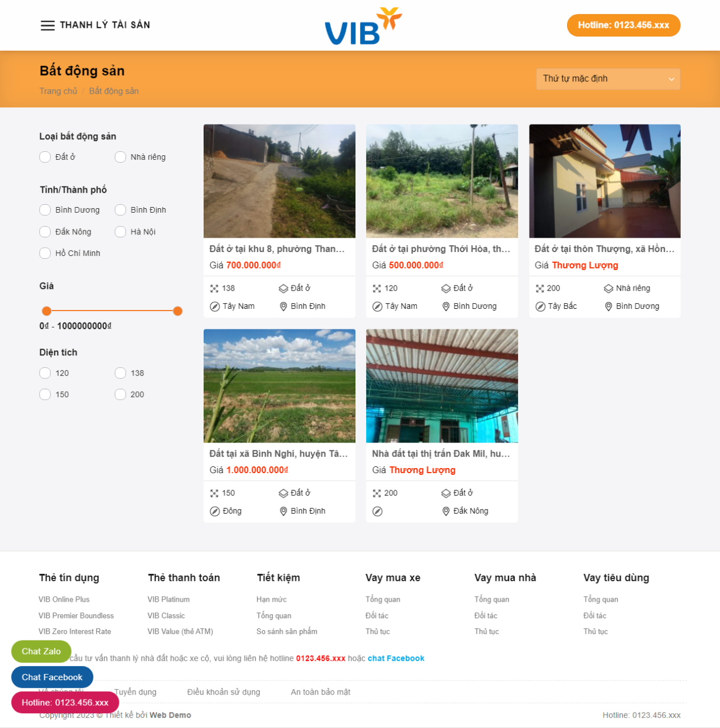Tick the Hồ Chí Minh province checkbox
720x728 pixels.
coord(45,253)
